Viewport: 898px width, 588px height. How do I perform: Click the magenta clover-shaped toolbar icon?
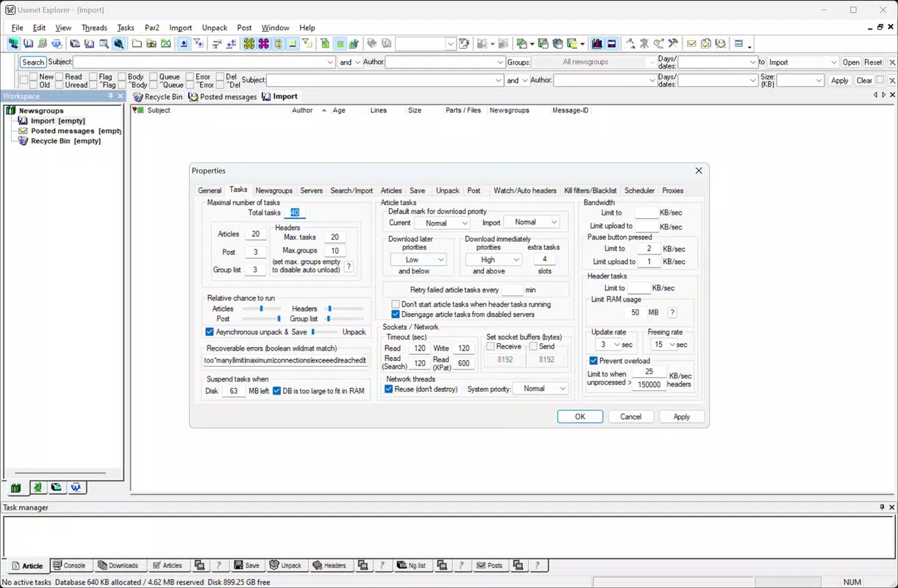tap(263, 44)
